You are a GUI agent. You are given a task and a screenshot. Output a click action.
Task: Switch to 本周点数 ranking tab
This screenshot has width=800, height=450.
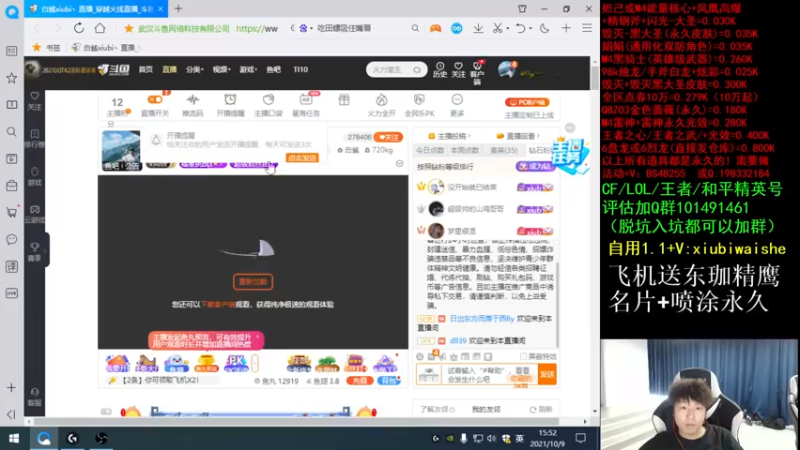pos(464,151)
